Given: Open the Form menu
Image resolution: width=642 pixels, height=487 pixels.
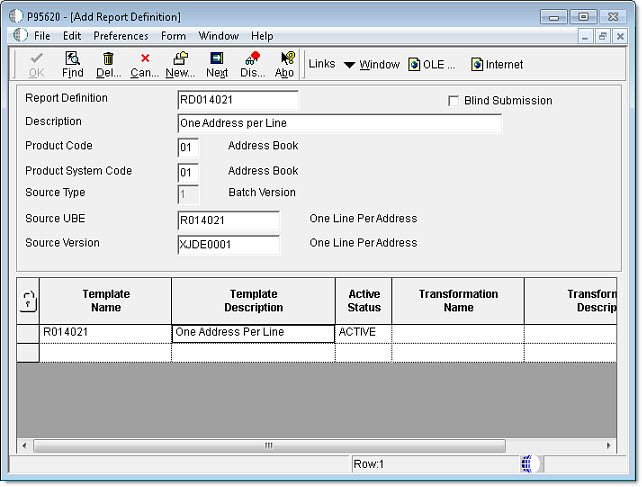Looking at the screenshot, I should [173, 36].
